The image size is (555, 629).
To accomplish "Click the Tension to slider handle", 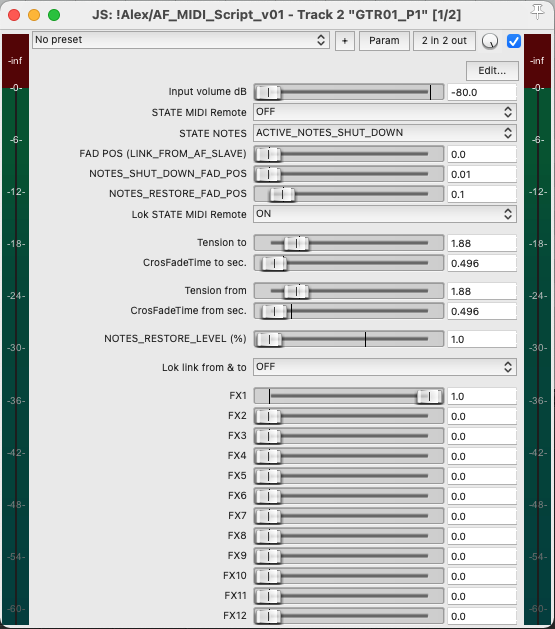I will 296,243.
